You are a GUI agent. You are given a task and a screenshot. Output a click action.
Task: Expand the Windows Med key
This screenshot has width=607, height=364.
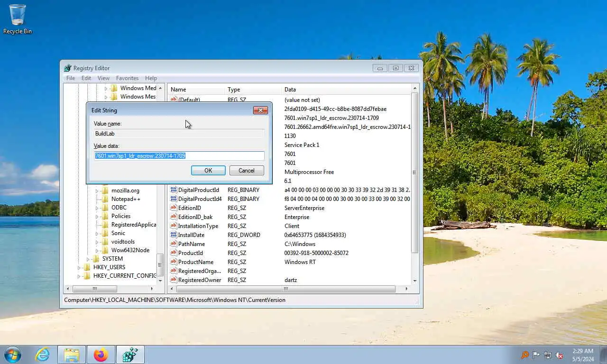pos(106,88)
